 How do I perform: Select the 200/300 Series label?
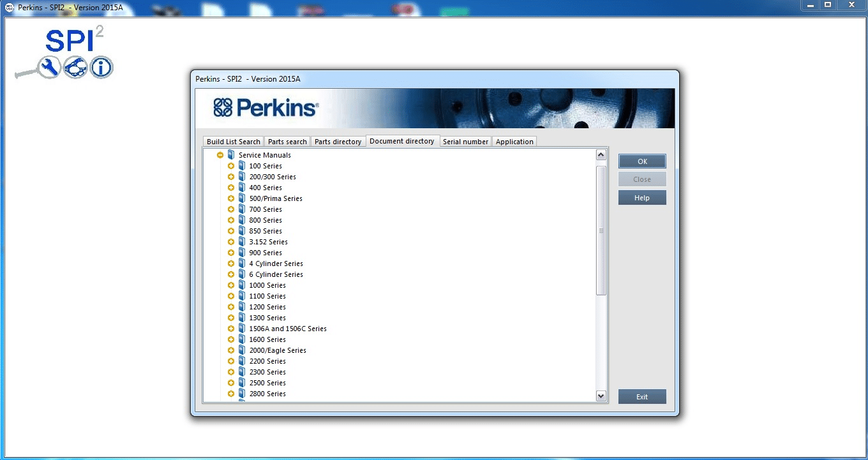(273, 177)
